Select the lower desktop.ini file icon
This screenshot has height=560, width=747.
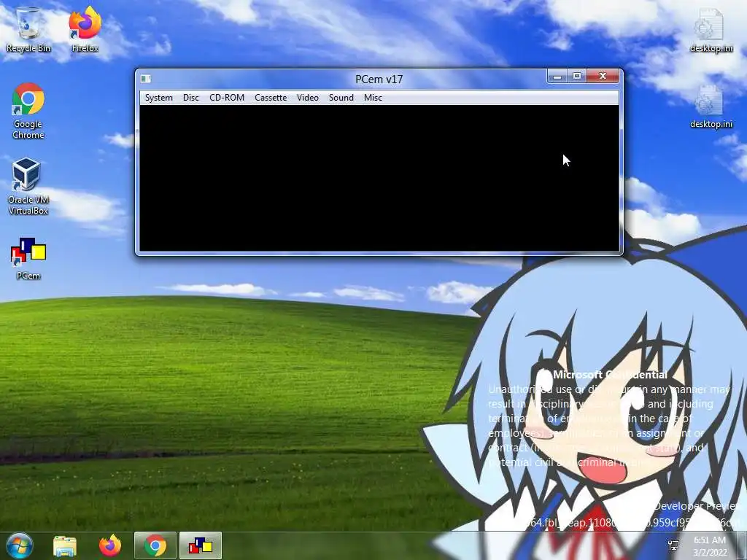tap(711, 106)
